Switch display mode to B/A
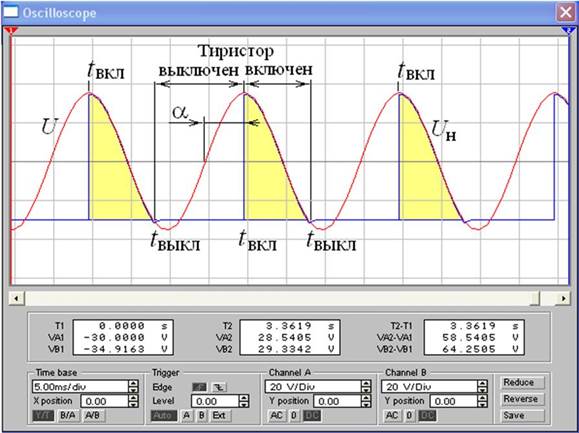This screenshot has width=579, height=433. point(68,415)
